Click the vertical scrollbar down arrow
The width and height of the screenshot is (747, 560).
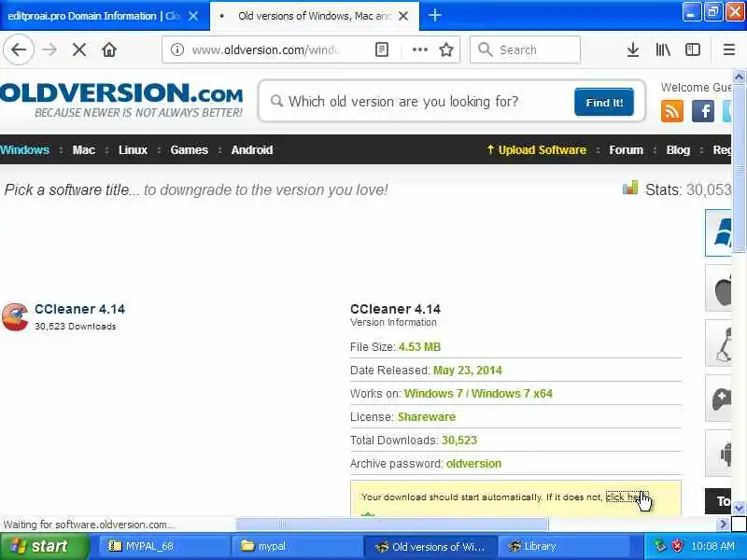[739, 509]
